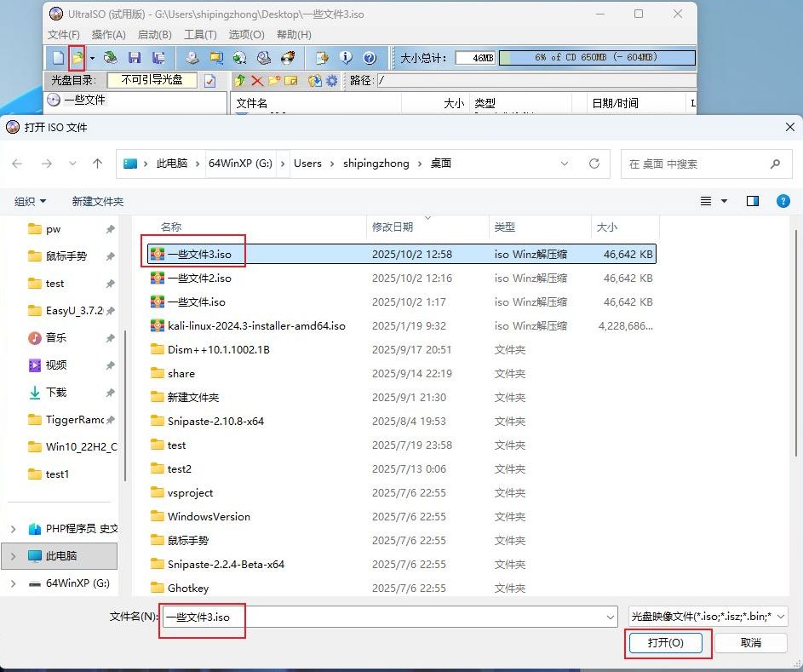The height and width of the screenshot is (672, 803).
Task: Click the New file icon in UltraISO toolbar
Action: (x=58, y=58)
